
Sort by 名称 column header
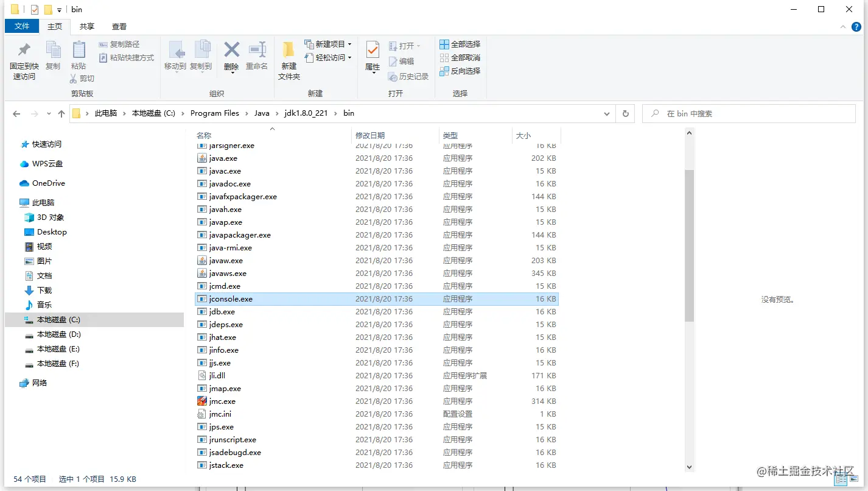point(204,135)
